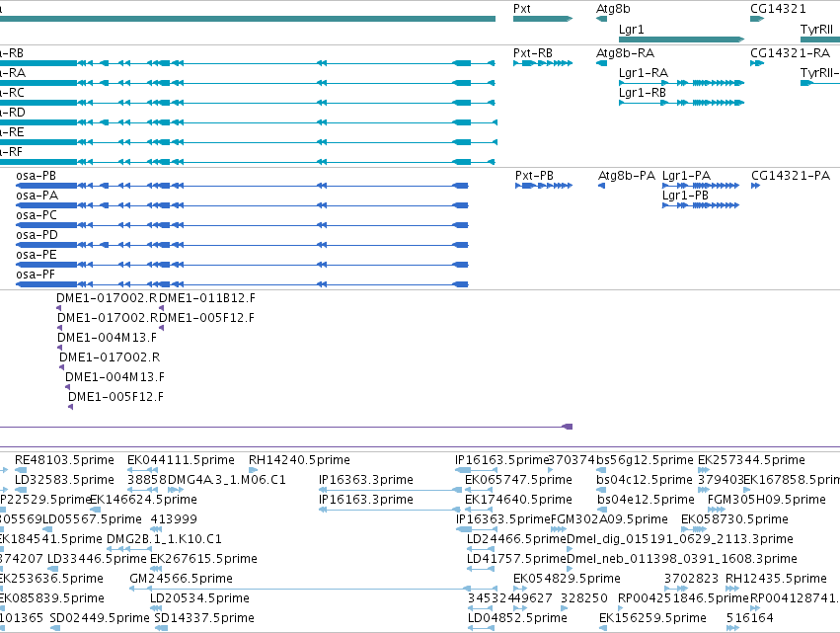The height and width of the screenshot is (633, 840).
Task: Select the EK065747.5prime EST
Action: tap(480, 490)
